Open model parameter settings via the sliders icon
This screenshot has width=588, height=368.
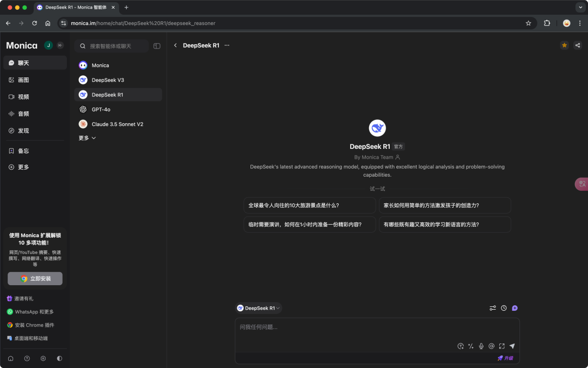click(x=493, y=308)
